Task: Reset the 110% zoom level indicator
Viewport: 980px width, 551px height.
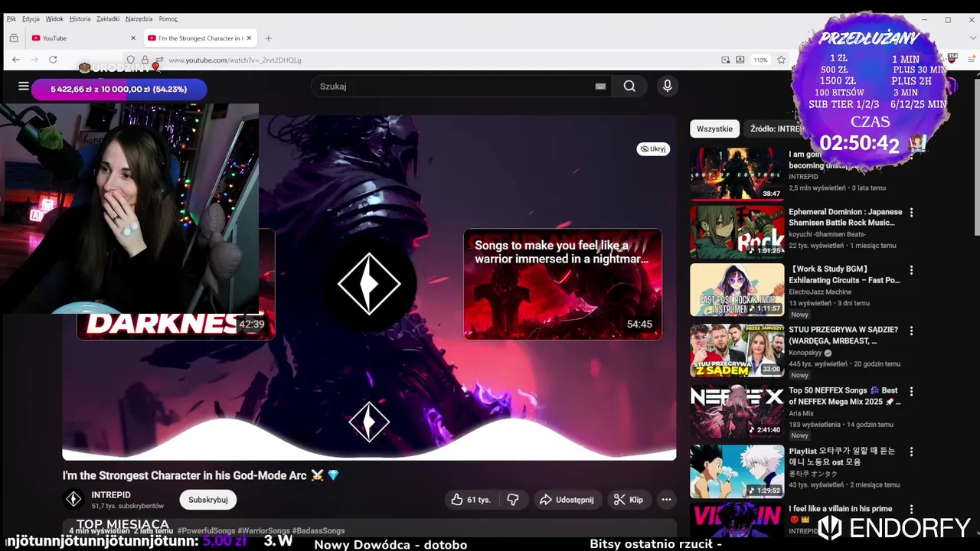Action: click(760, 60)
